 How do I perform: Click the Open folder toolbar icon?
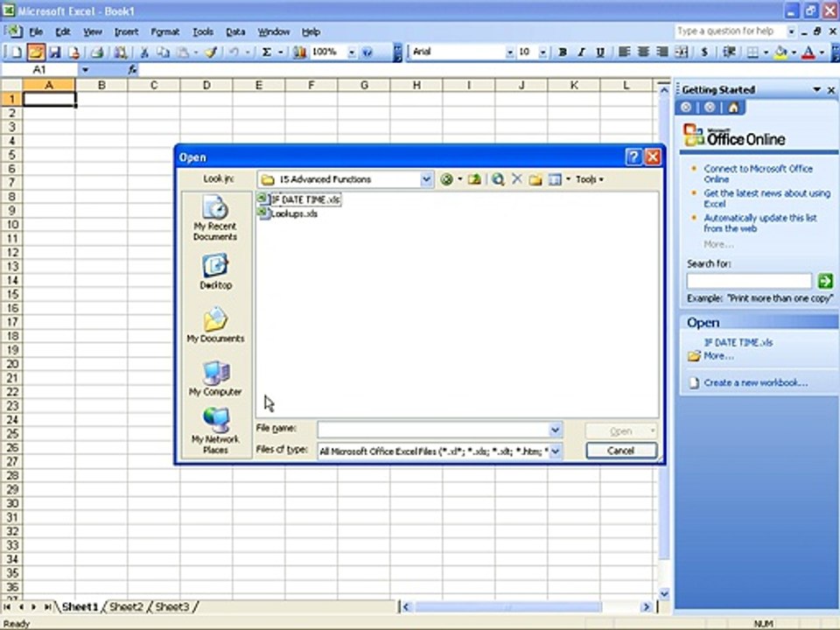[x=36, y=52]
